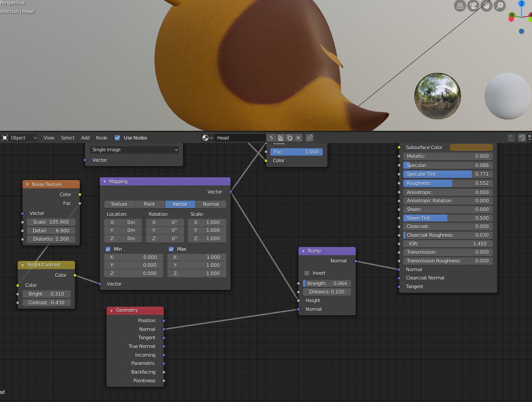Viewport: 532px width, 402px height.
Task: Collapse the Geometry node
Action: tap(112, 310)
